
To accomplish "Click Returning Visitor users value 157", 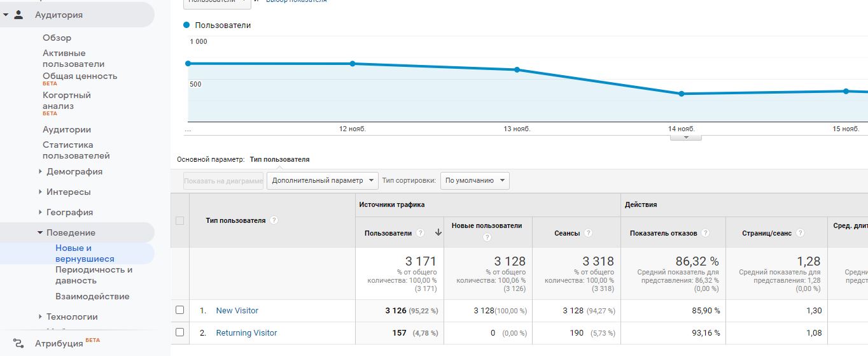I will pyautogui.click(x=399, y=332).
